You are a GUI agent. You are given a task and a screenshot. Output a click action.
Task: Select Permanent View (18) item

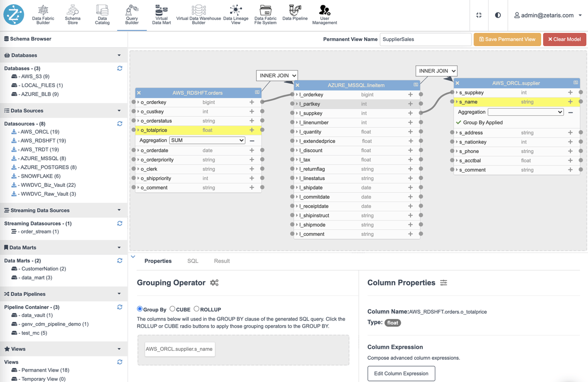[x=45, y=370]
